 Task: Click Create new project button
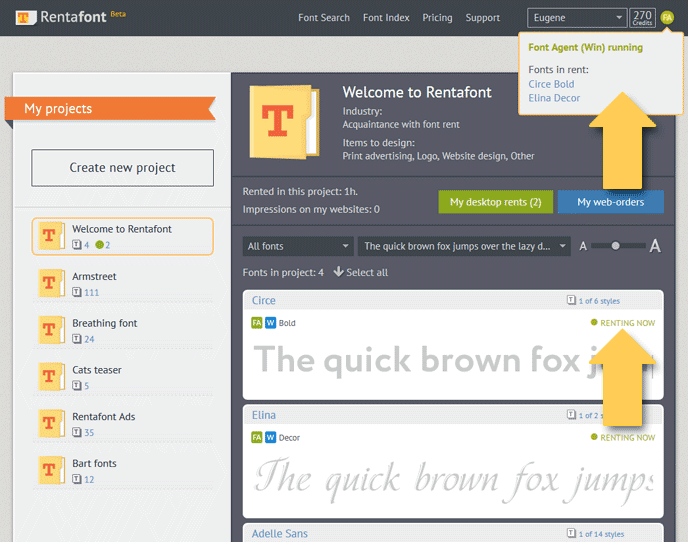[122, 168]
